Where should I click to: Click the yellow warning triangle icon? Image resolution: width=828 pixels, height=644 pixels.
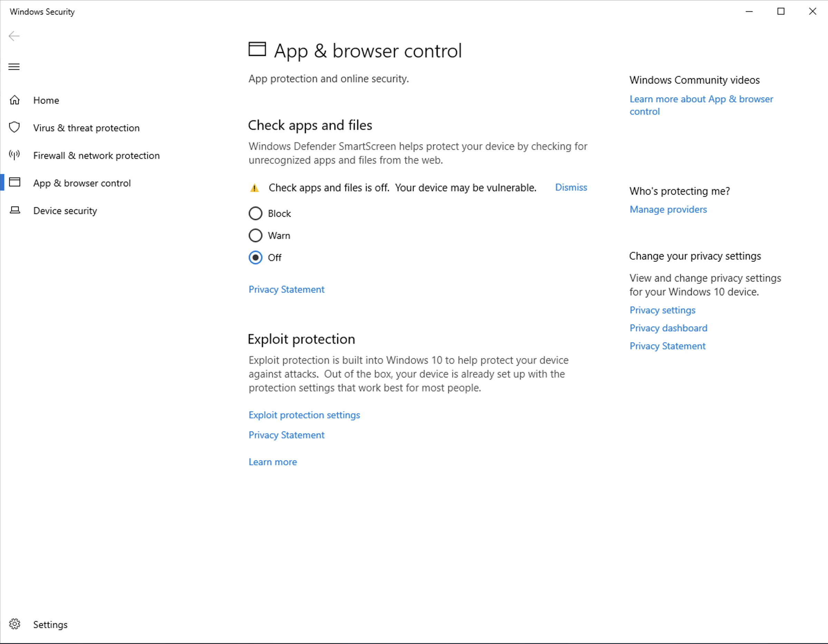254,188
